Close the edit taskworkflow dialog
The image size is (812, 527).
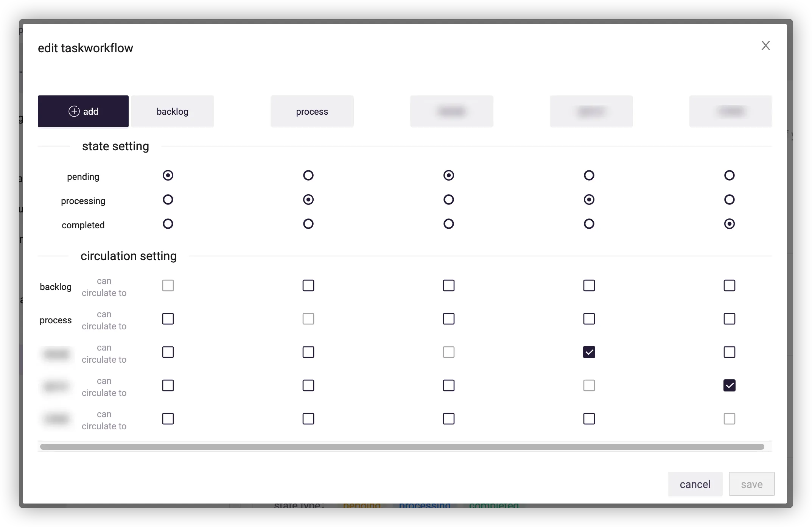coord(765,46)
